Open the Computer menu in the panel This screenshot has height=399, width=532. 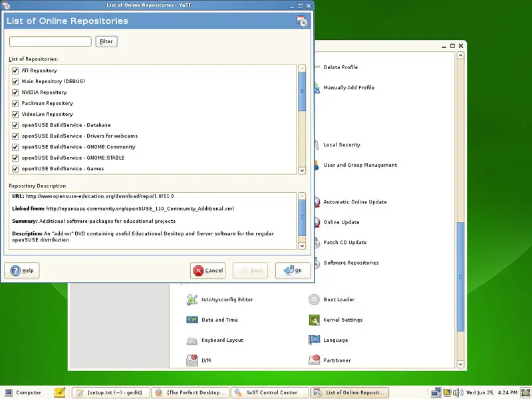click(23, 392)
